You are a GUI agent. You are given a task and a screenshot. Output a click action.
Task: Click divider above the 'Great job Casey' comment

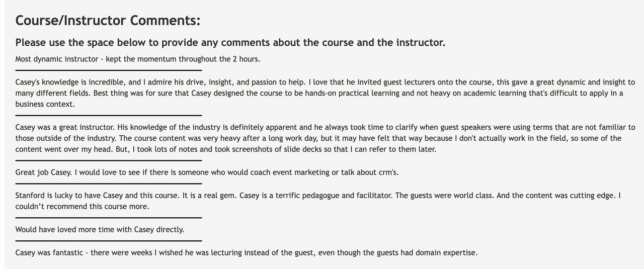(108, 161)
